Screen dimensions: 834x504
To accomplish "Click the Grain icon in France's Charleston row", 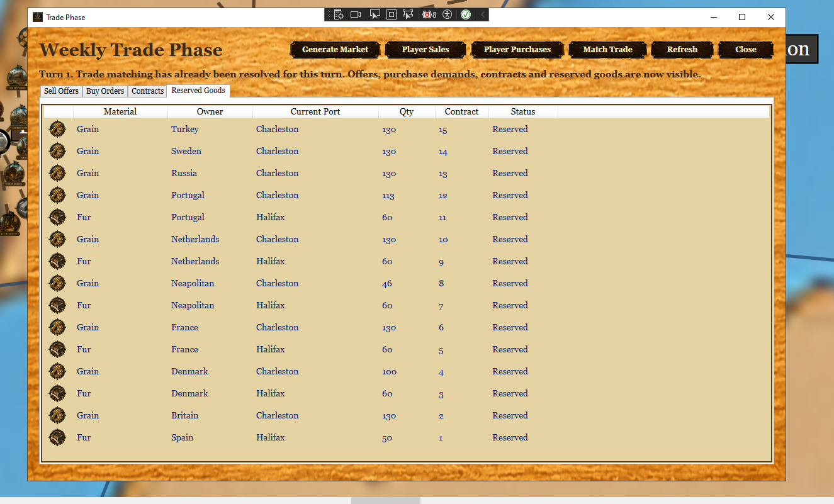I will pyautogui.click(x=57, y=327).
